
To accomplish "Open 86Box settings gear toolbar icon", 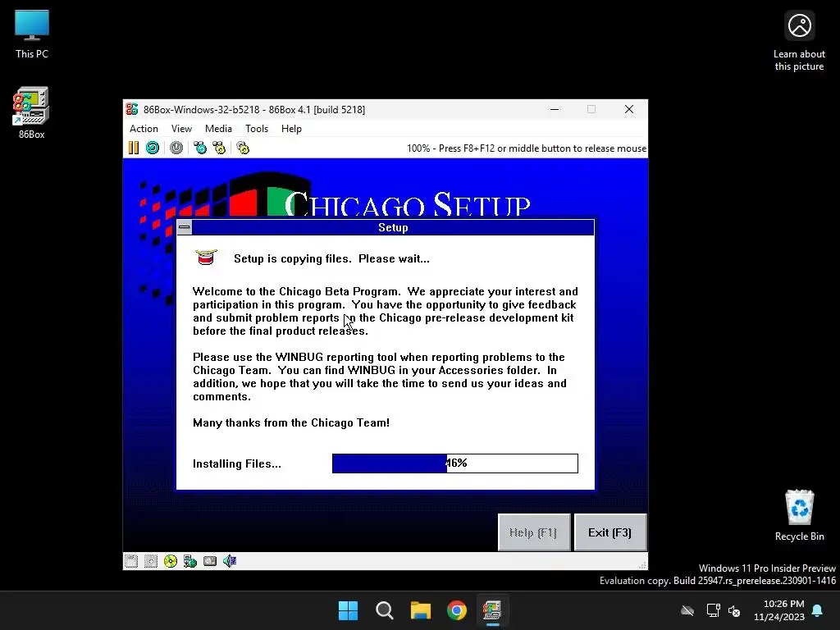I will (x=243, y=148).
